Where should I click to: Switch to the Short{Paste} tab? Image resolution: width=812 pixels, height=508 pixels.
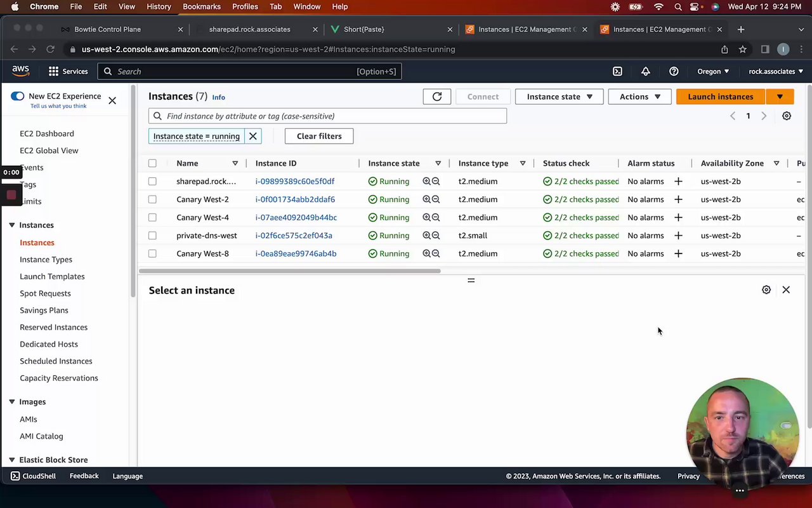point(363,29)
